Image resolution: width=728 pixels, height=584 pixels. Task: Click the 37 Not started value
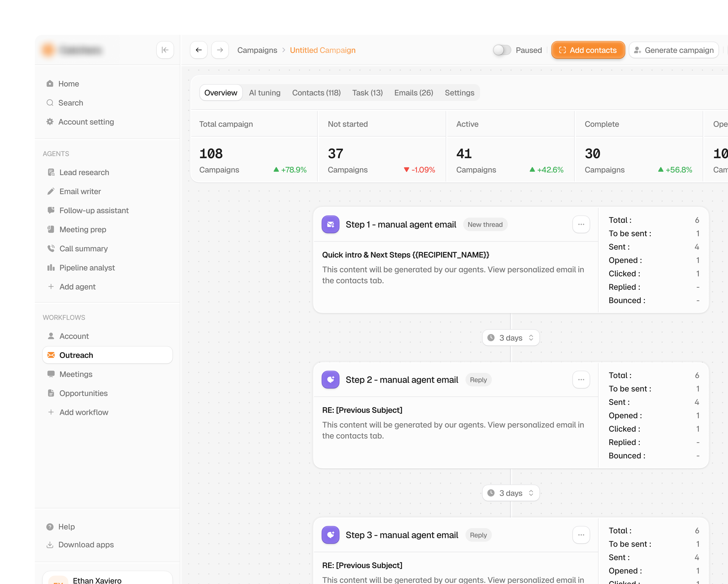pyautogui.click(x=335, y=154)
